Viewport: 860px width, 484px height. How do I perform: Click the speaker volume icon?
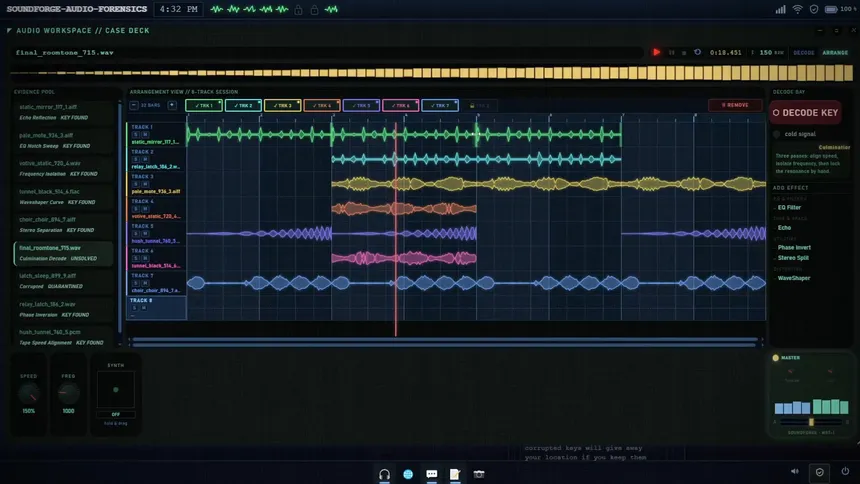point(795,471)
